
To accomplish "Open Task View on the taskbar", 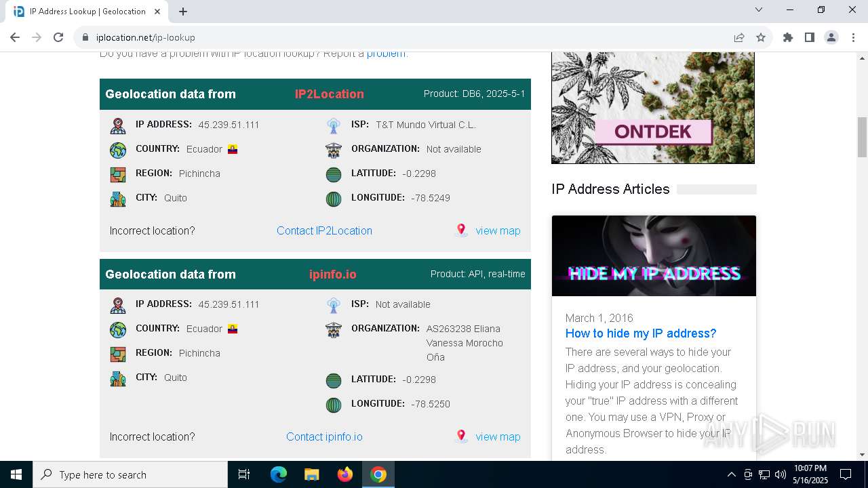I will (x=244, y=474).
